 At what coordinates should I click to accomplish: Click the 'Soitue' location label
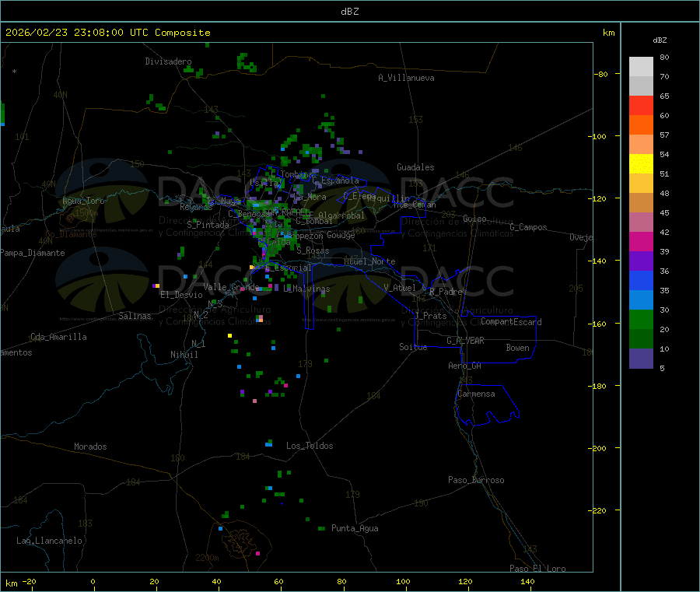point(414,347)
